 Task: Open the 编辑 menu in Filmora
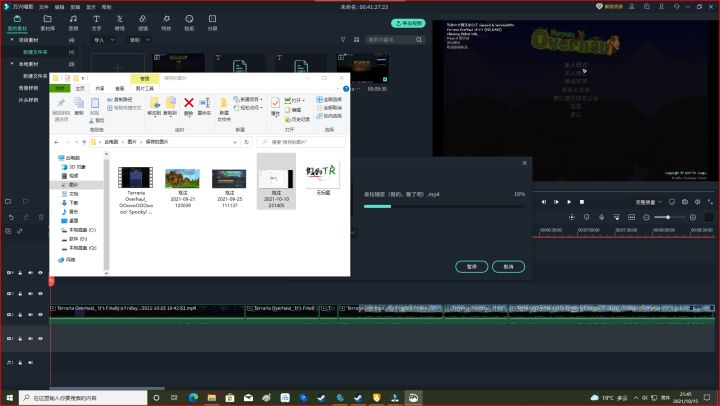point(59,7)
